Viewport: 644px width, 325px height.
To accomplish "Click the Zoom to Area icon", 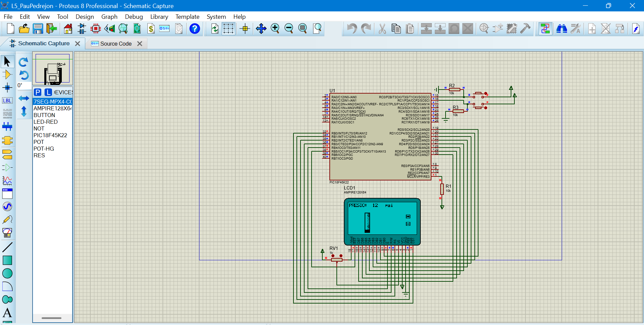I will click(x=317, y=29).
